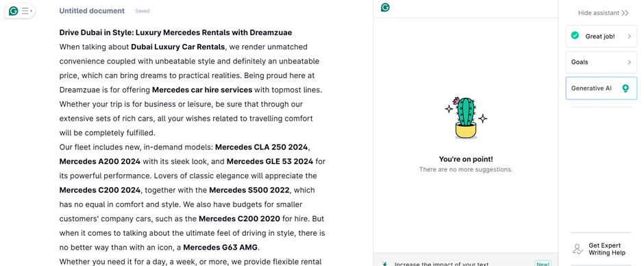The width and height of the screenshot is (644, 266).
Task: Click bold text Dubai Luxury Car Rentals
Action: (x=178, y=47)
